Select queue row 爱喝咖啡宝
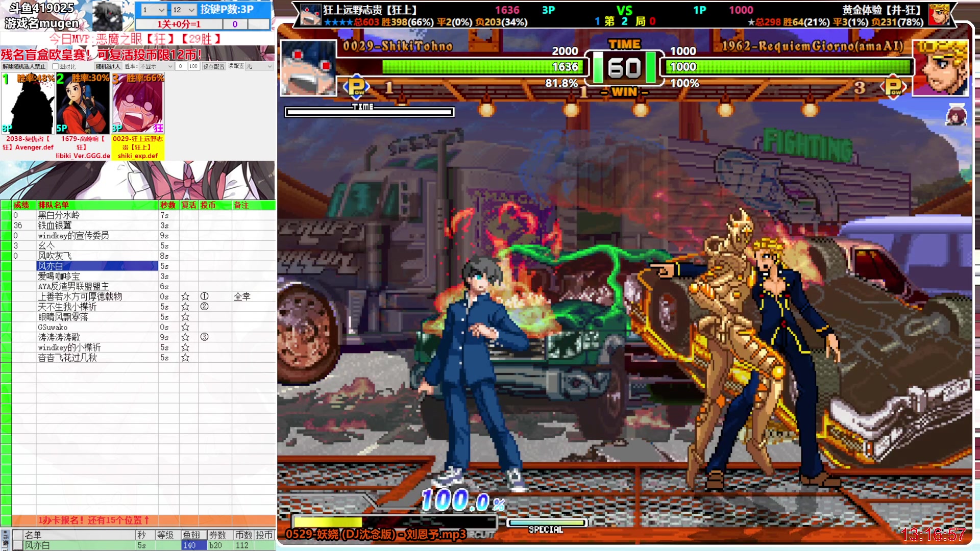The width and height of the screenshot is (980, 551). pyautogui.click(x=97, y=277)
